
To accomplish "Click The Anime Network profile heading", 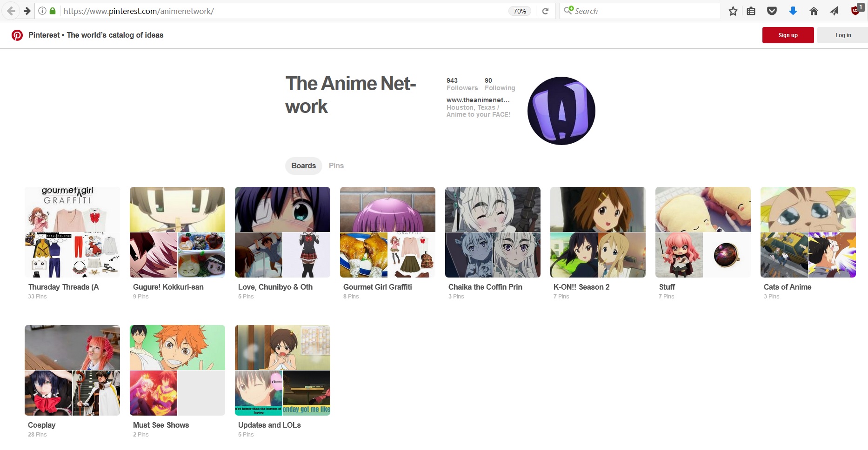I will click(x=350, y=95).
